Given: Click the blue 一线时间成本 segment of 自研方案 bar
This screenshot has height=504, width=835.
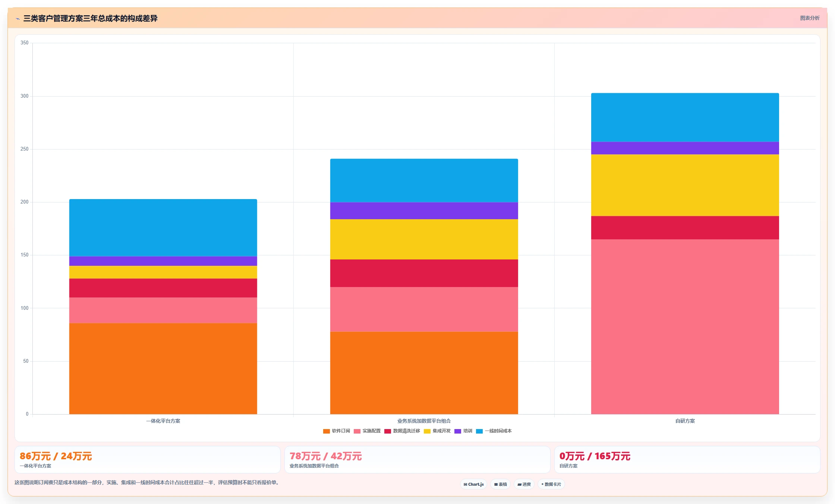Looking at the screenshot, I should 685,117.
